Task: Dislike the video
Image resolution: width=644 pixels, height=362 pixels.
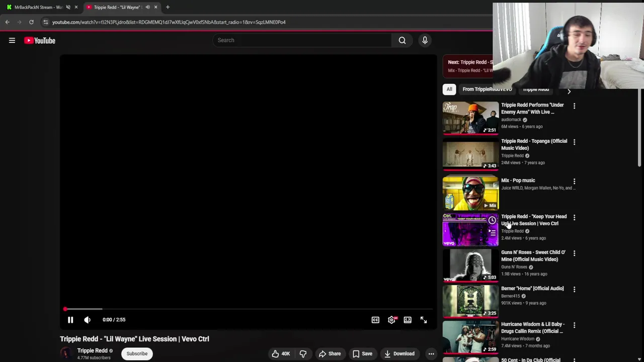Action: pos(303,353)
